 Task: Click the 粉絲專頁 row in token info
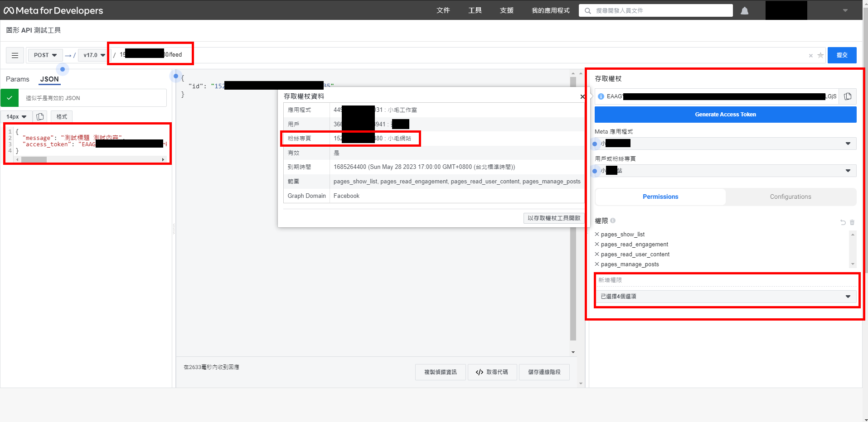pyautogui.click(x=434, y=139)
